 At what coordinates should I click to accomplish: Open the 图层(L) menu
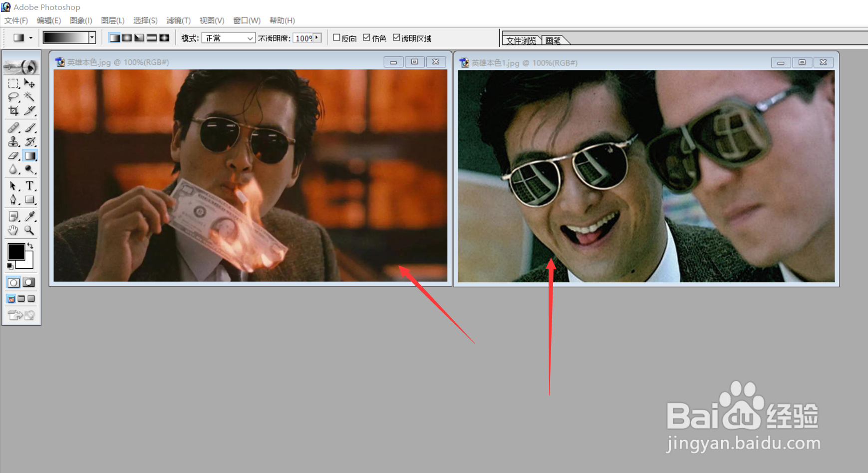pos(113,20)
